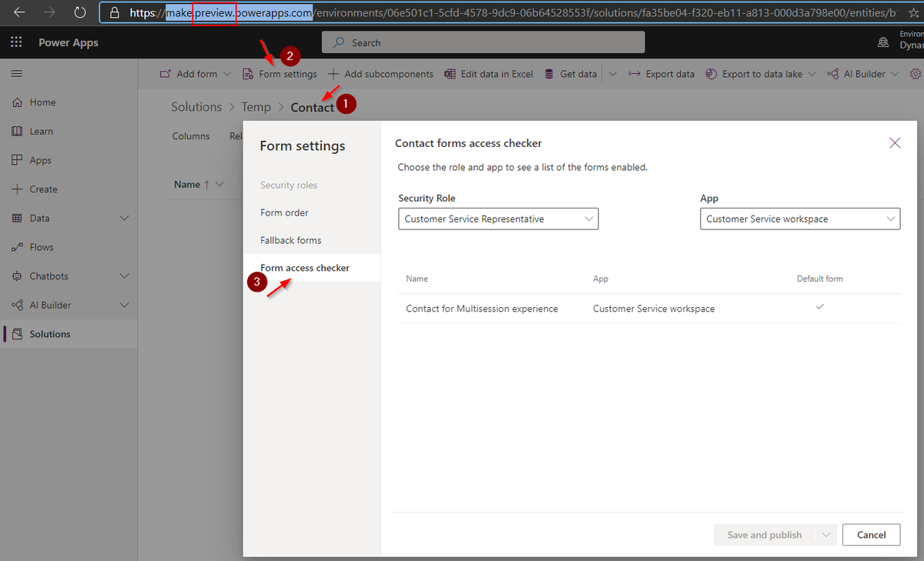Click the Solutions icon in sidebar
Screen dimensions: 924x561
pos(17,334)
